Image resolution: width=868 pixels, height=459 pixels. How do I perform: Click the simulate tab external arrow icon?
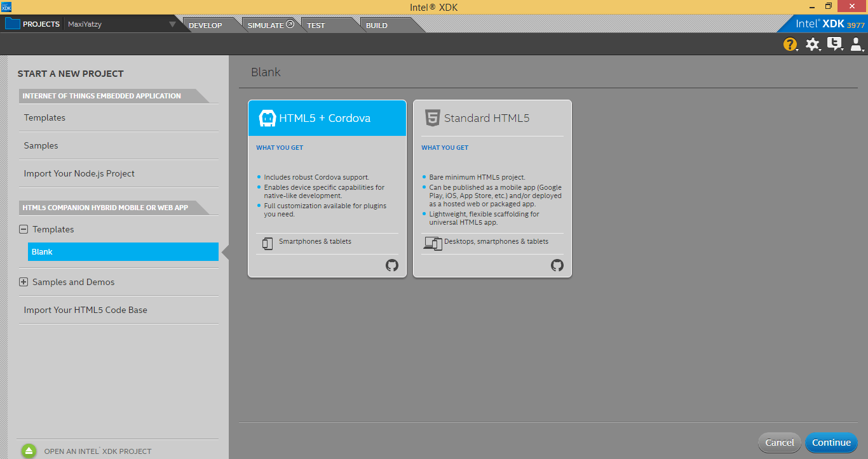click(x=290, y=24)
